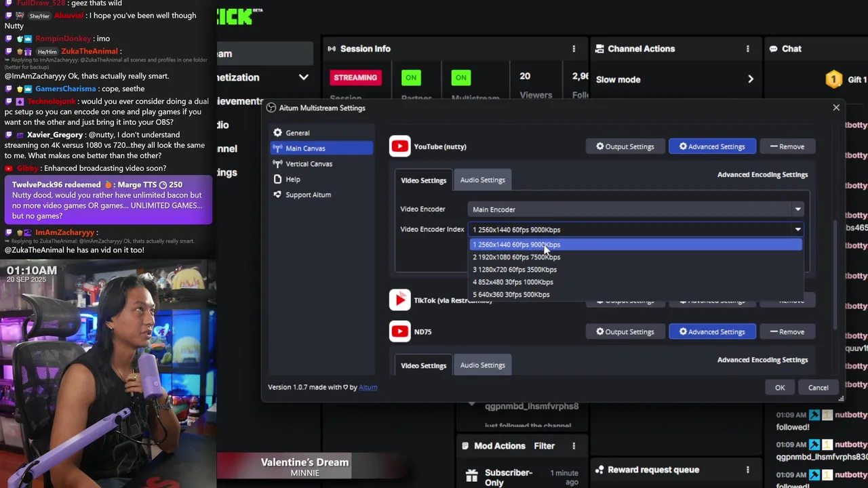This screenshot has height=488, width=868.
Task: Click the TikTok via Restream icon
Action: click(400, 300)
